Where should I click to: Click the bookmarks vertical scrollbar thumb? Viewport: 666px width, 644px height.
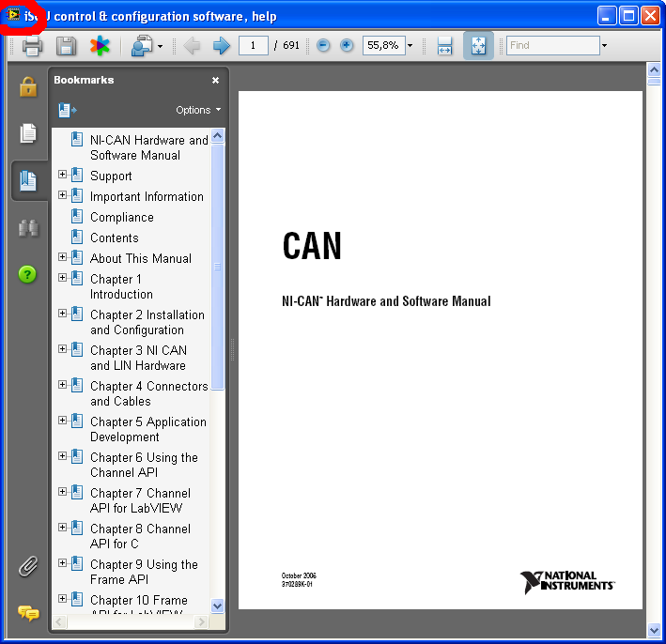tap(218, 267)
